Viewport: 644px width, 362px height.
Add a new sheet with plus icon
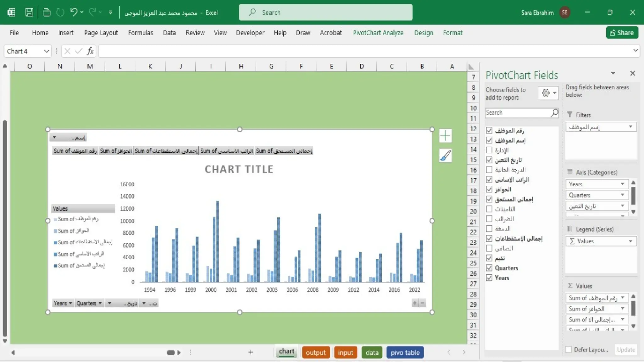tap(250, 352)
